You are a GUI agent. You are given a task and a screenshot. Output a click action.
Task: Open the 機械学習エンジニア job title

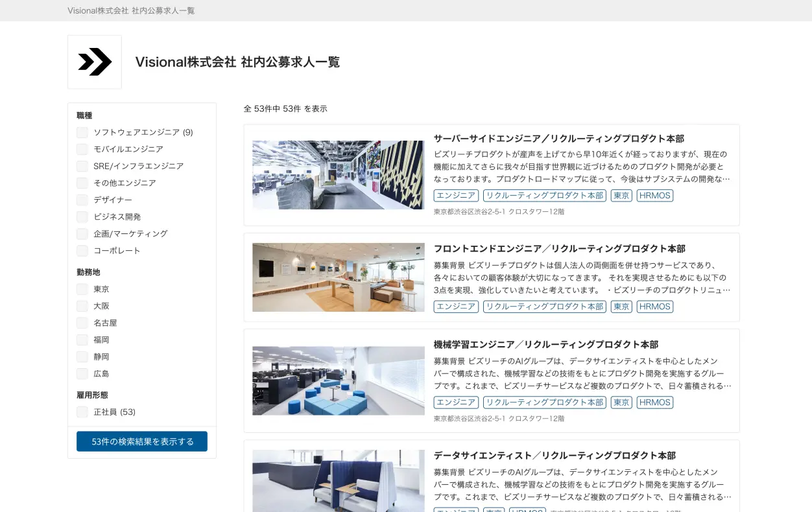pos(546,345)
